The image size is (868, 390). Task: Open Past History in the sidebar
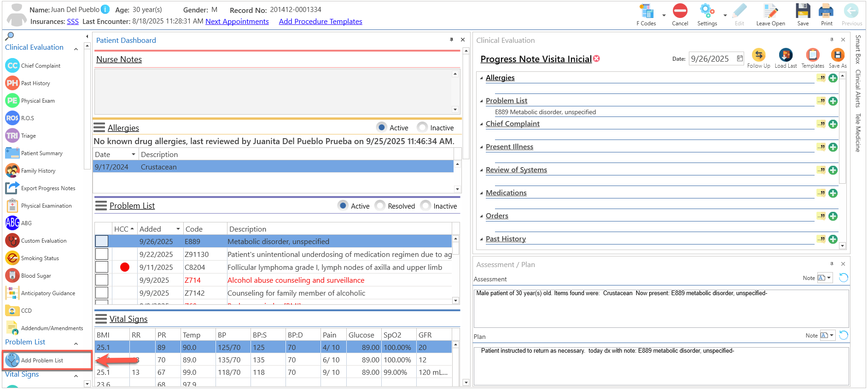point(28,83)
